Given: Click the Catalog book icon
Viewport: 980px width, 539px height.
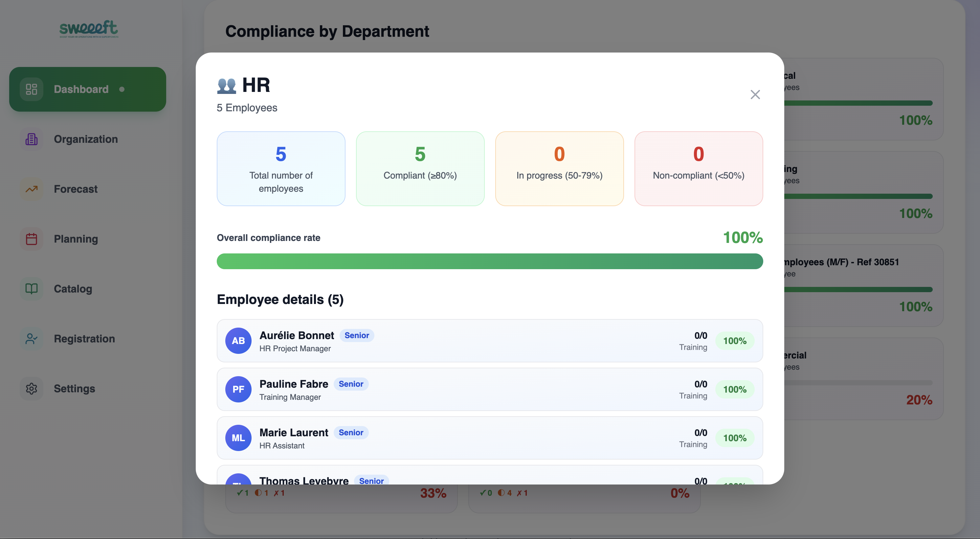Looking at the screenshot, I should (31, 289).
